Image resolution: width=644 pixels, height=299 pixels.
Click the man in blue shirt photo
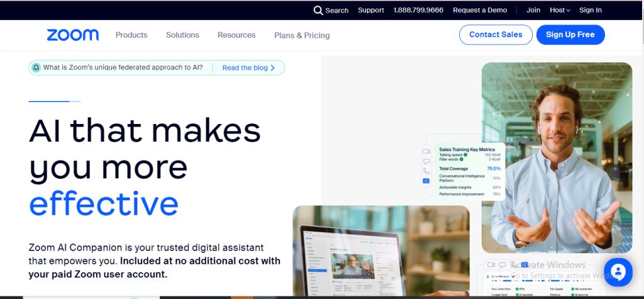pos(557,157)
